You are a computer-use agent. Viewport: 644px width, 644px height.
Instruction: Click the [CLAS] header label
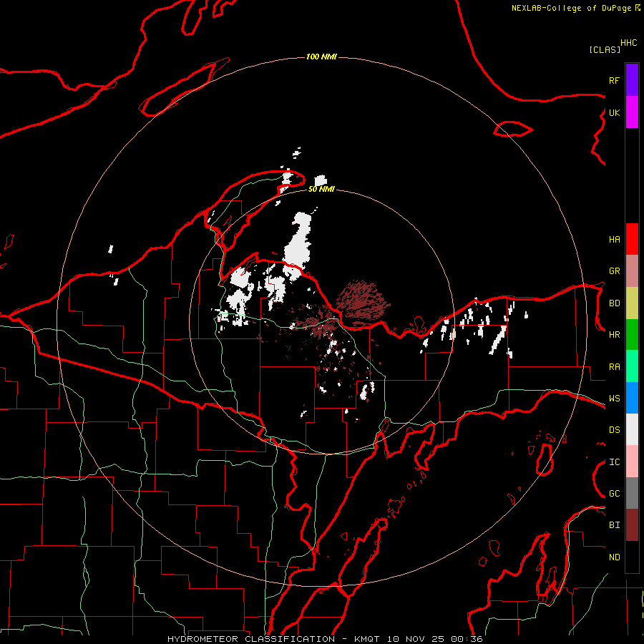point(604,49)
